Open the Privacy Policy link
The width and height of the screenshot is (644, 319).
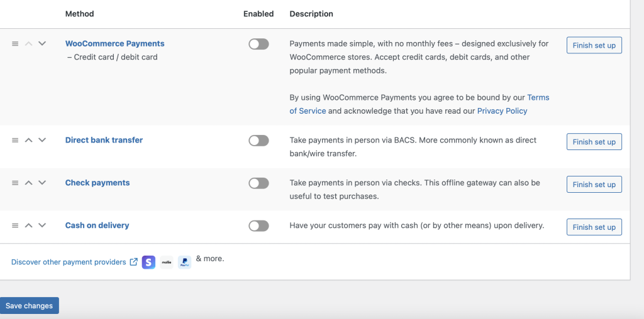click(x=502, y=111)
